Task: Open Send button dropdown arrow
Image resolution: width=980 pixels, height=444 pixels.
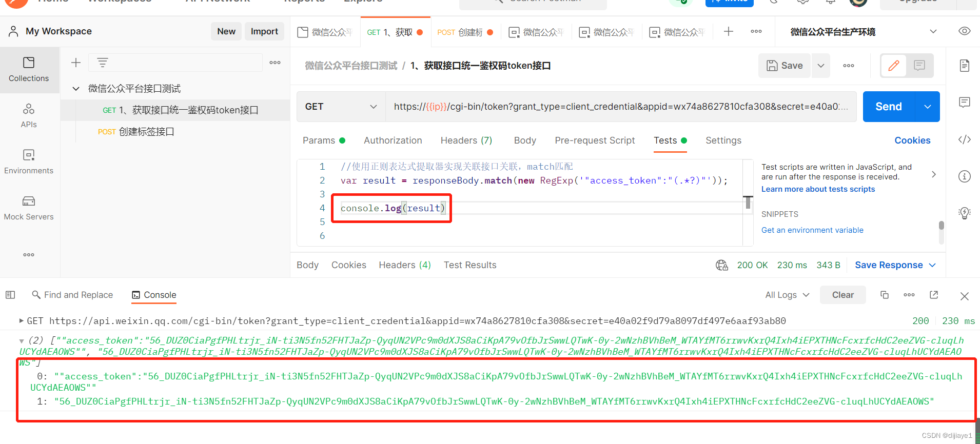Action: tap(927, 107)
